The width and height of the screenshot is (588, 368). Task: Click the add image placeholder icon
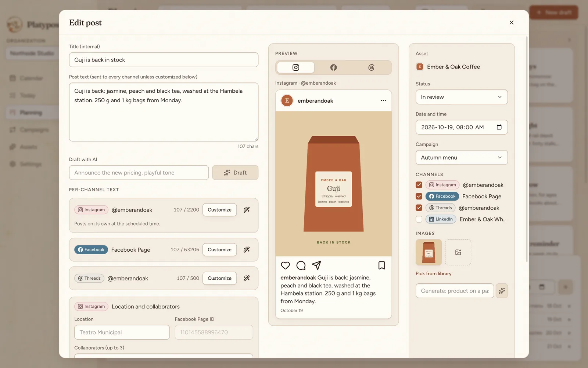[458, 252]
